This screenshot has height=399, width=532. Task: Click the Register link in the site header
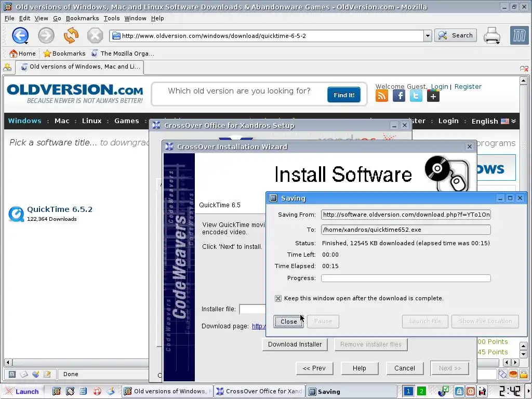coord(468,87)
